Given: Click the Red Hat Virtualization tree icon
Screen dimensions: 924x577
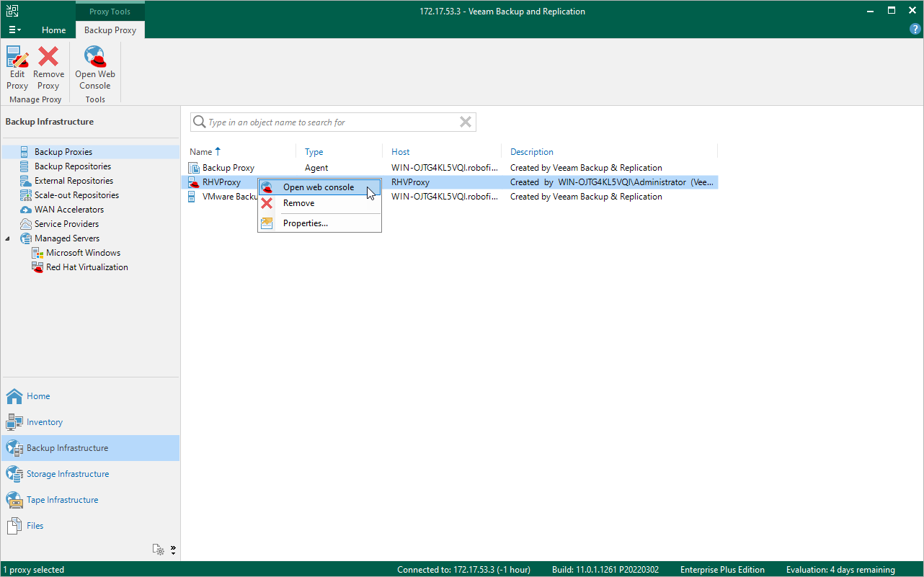Looking at the screenshot, I should point(37,267).
